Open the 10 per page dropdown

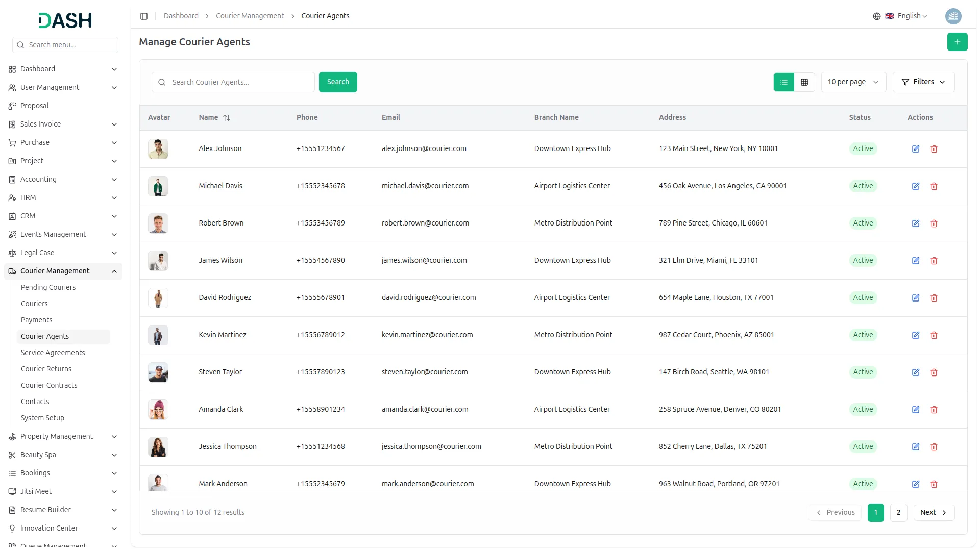point(853,82)
